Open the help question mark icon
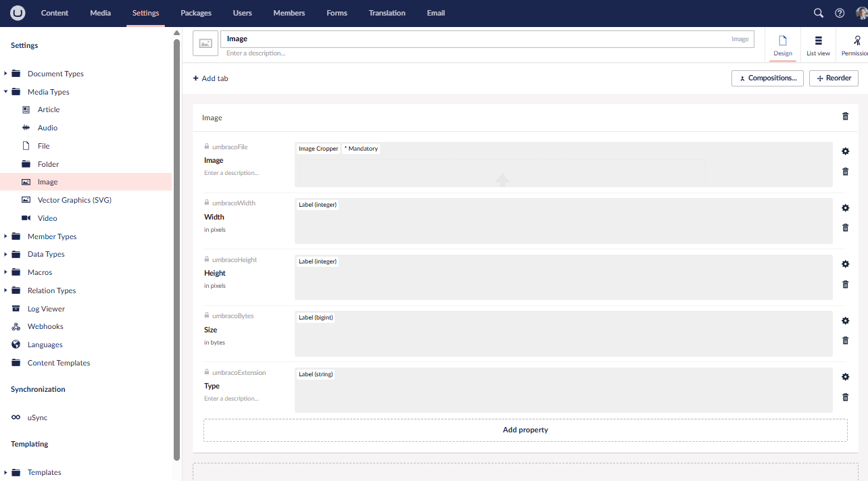 pyautogui.click(x=840, y=13)
